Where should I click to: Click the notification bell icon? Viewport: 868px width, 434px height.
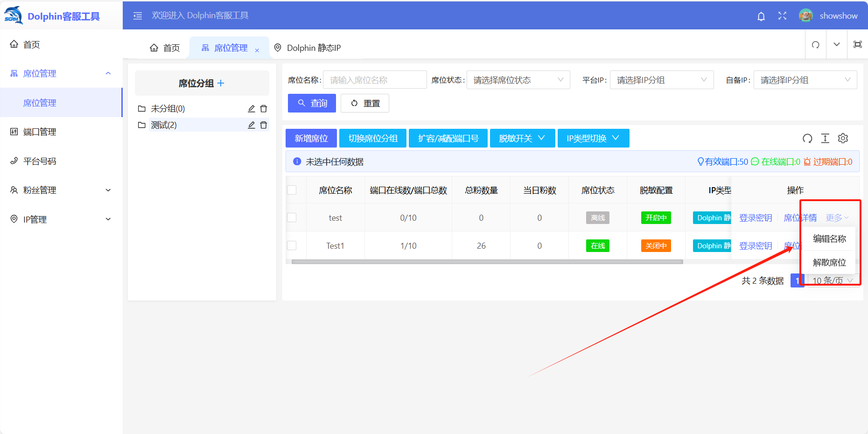pos(761,16)
